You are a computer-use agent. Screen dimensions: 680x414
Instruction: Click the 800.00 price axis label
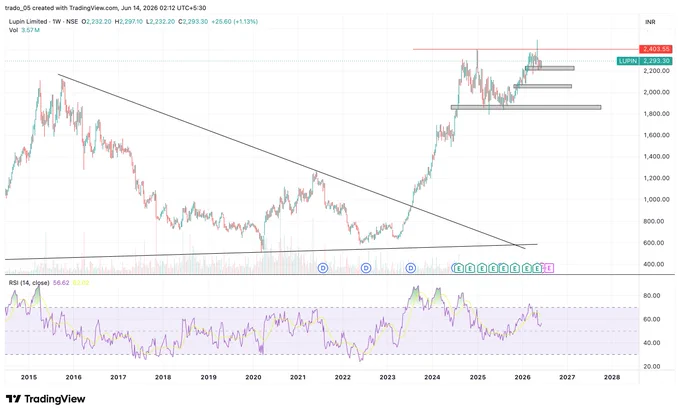coord(654,221)
